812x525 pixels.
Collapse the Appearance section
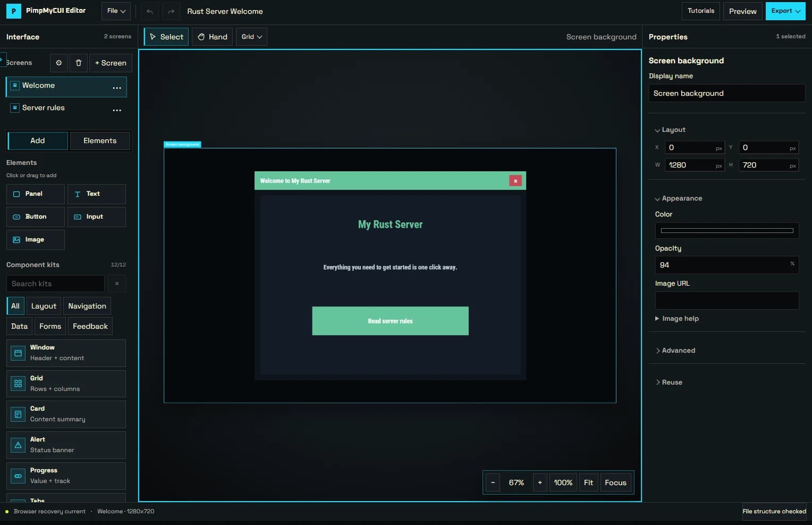pos(679,198)
